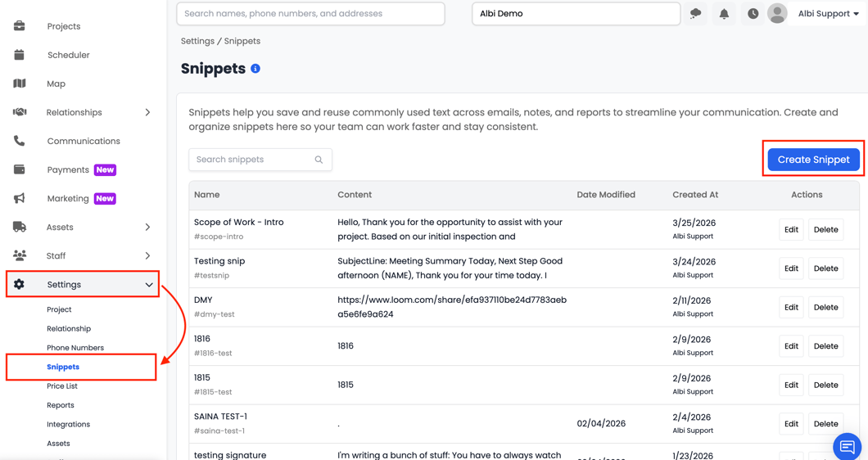Edit the SAINA TEST-1 snippet
Screen dimensions: 868x460
tap(791, 423)
